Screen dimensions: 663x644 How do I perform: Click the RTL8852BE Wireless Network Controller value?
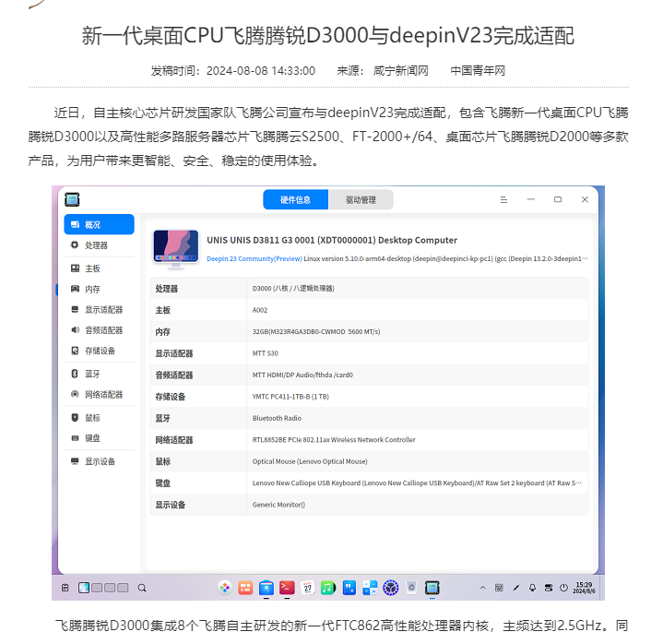click(x=334, y=439)
